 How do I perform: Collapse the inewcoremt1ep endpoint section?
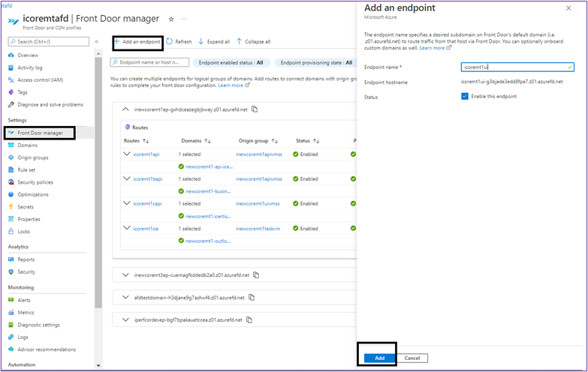[x=125, y=109]
